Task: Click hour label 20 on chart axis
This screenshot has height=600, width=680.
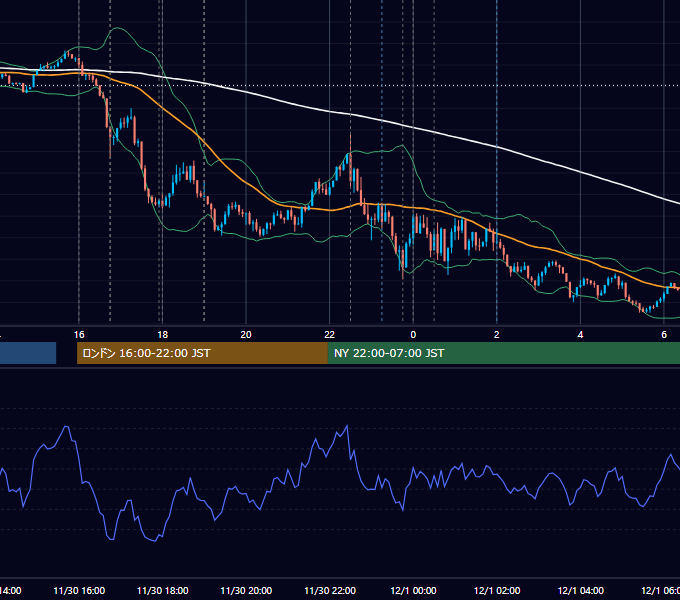Action: [246, 335]
